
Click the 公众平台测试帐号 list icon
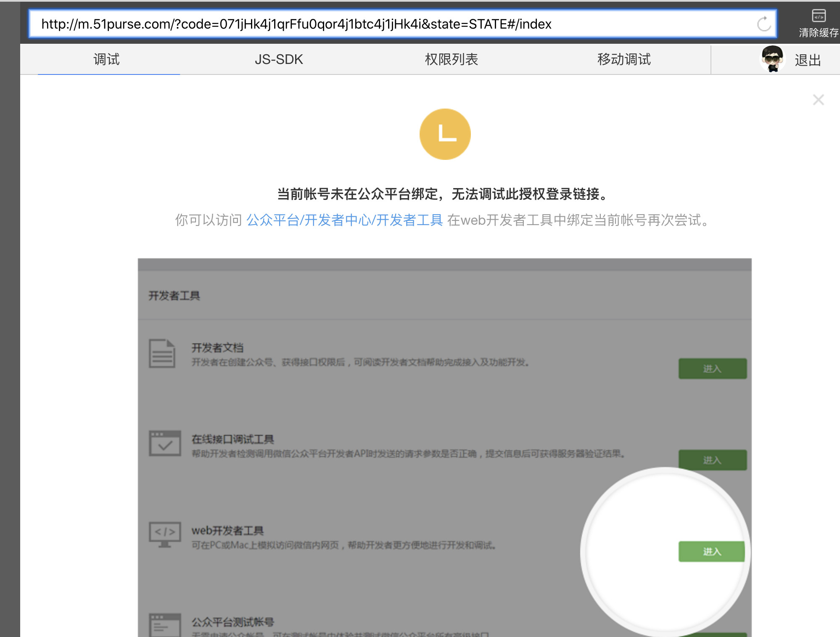click(x=165, y=626)
